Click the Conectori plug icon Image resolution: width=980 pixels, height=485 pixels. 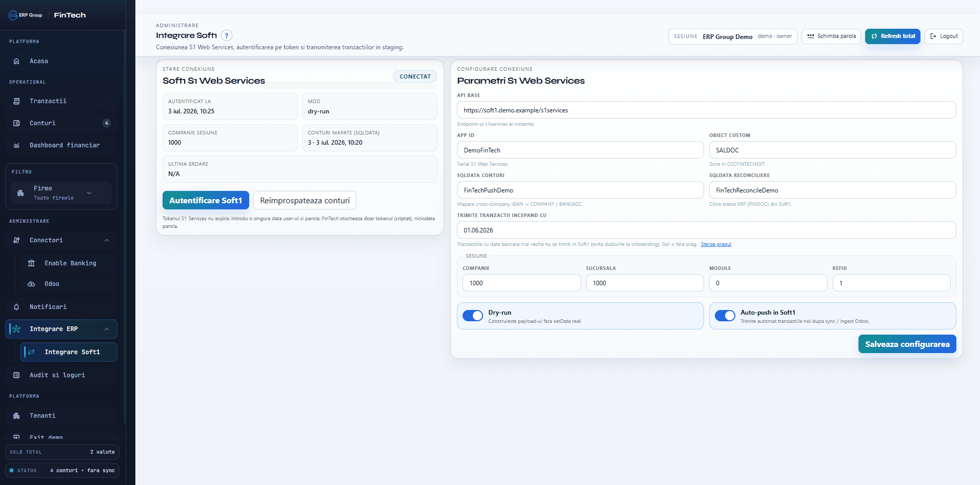point(16,240)
